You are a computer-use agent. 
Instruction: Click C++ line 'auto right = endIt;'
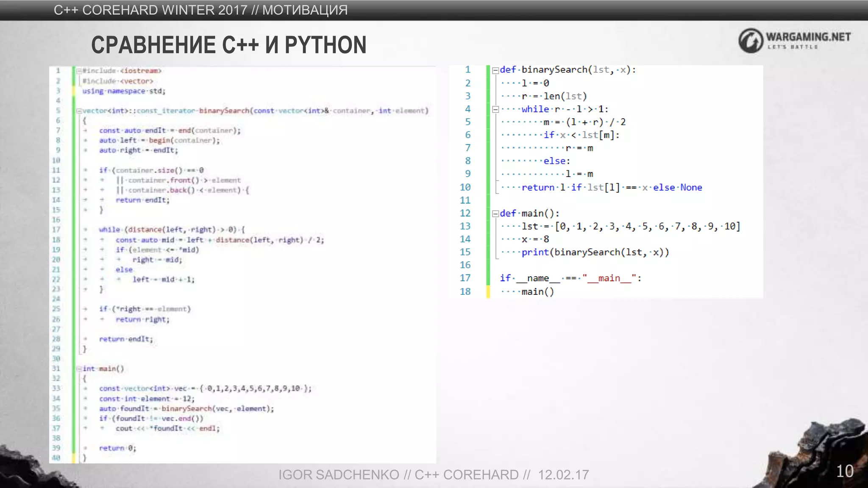point(139,150)
